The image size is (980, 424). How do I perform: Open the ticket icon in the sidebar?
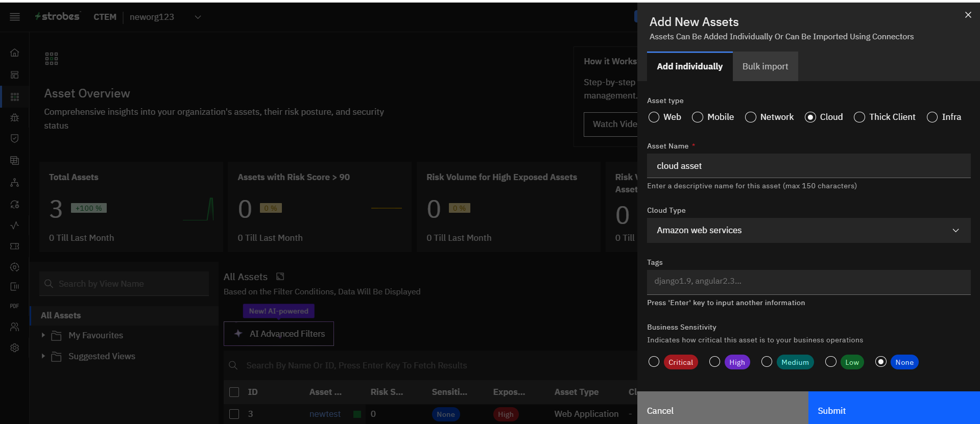(15, 246)
